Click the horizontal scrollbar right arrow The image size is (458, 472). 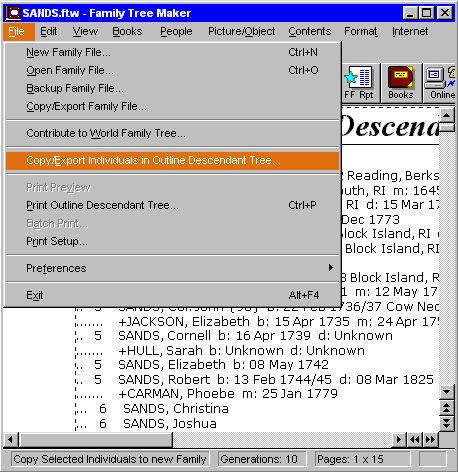(x=399, y=439)
